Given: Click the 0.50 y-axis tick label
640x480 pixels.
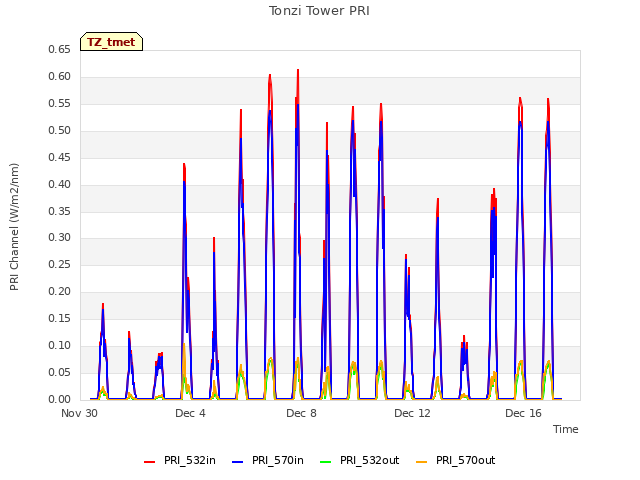Looking at the screenshot, I should [59, 130].
